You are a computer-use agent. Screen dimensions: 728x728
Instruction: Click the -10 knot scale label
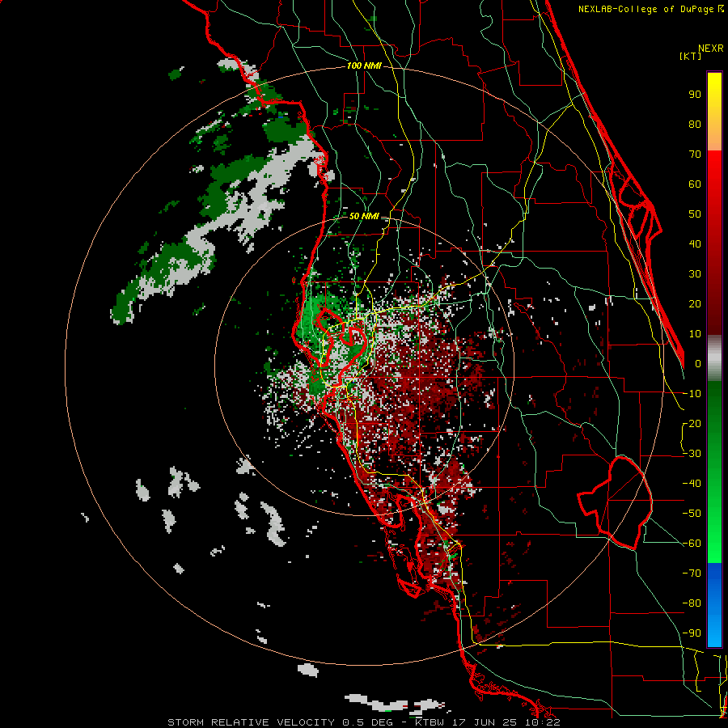(692, 394)
